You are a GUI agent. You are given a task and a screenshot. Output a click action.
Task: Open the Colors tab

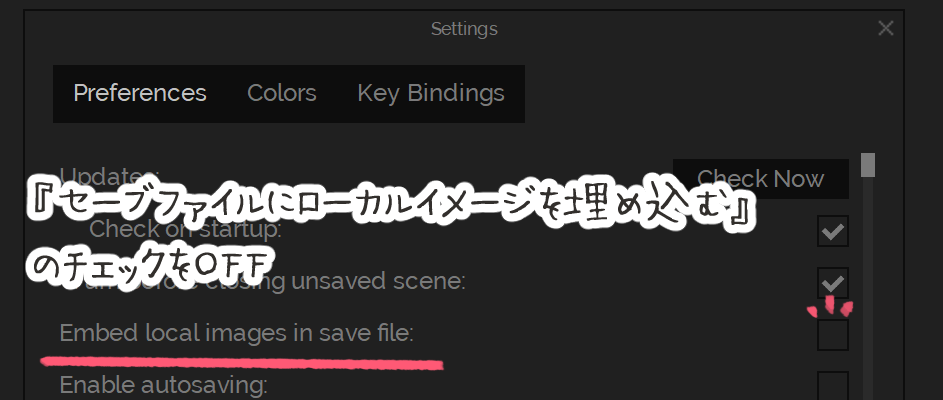point(281,93)
